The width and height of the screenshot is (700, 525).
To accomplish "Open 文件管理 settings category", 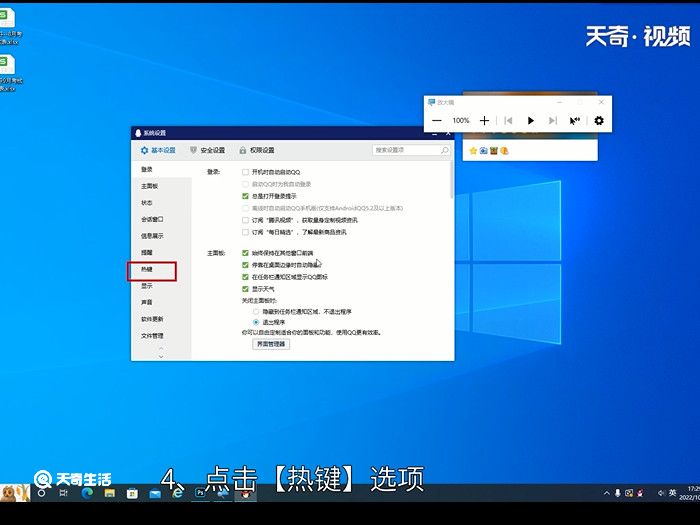I will click(152, 336).
